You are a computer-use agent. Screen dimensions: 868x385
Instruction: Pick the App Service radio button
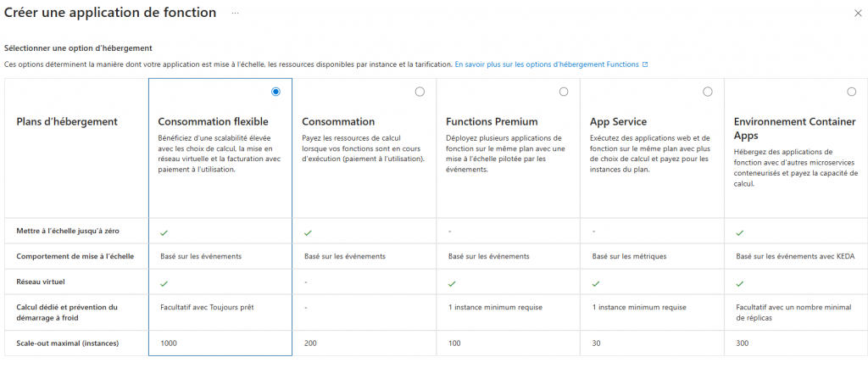coord(708,92)
